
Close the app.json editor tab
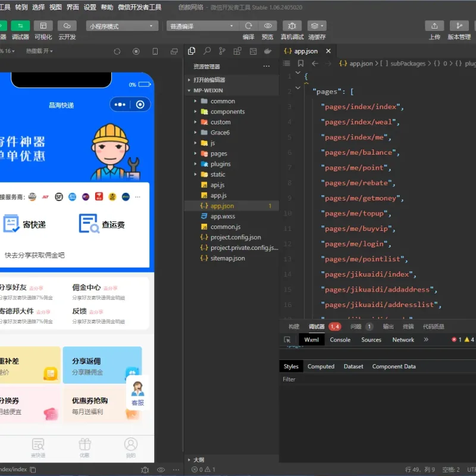coord(328,51)
